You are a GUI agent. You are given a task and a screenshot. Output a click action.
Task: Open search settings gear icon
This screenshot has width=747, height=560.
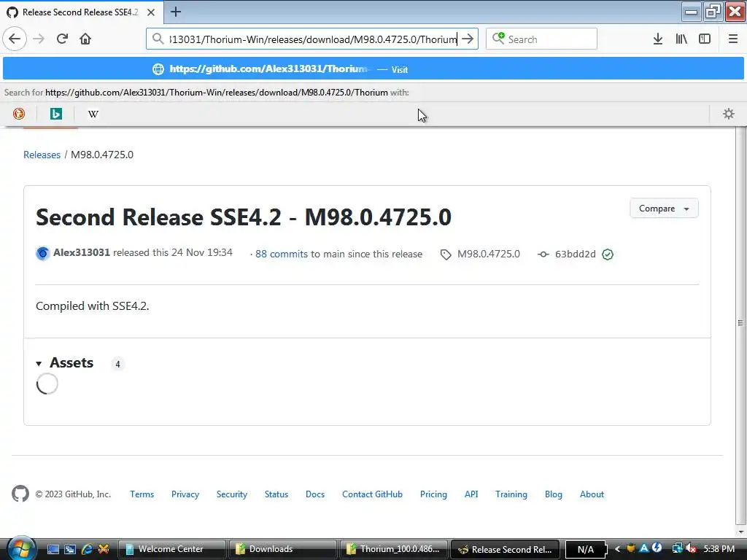point(729,113)
